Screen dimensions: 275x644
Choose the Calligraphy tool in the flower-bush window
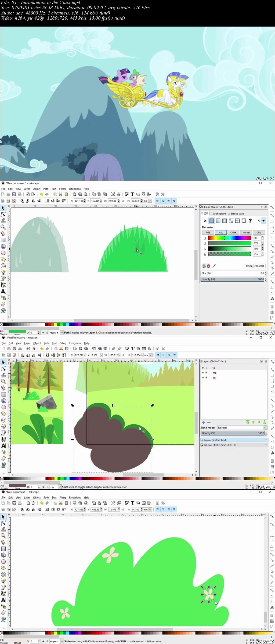pyautogui.click(x=3, y=594)
